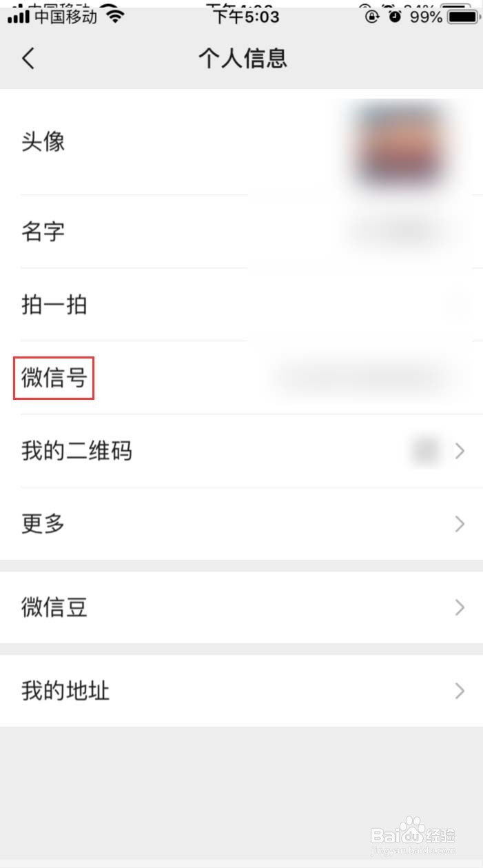Tap the blurred WeChat ID value

tap(358, 378)
